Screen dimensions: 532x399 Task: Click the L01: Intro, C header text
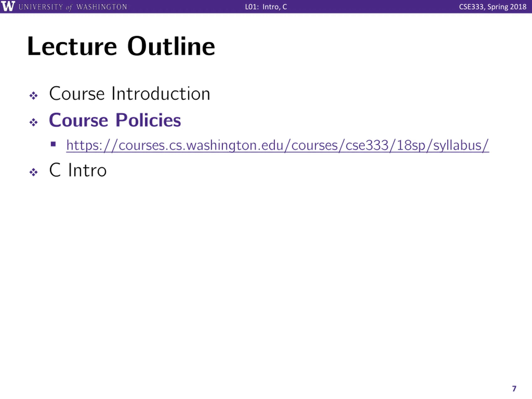pos(266,7)
